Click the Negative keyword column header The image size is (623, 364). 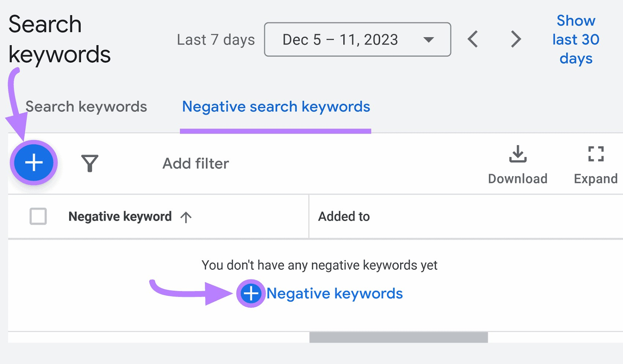pyautogui.click(x=120, y=216)
